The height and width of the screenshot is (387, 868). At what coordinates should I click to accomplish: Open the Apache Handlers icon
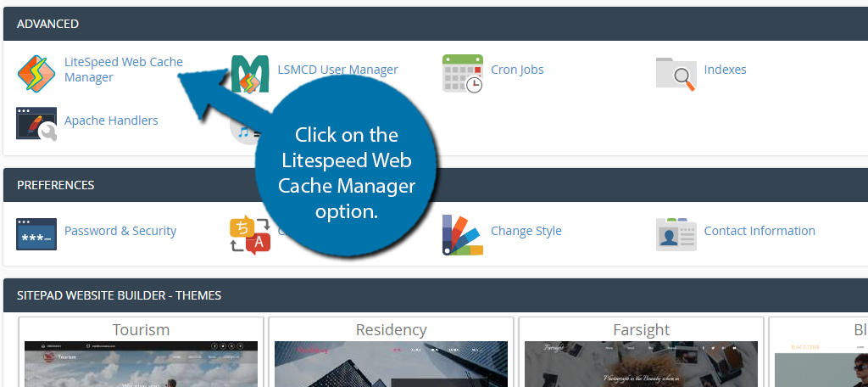tap(36, 123)
